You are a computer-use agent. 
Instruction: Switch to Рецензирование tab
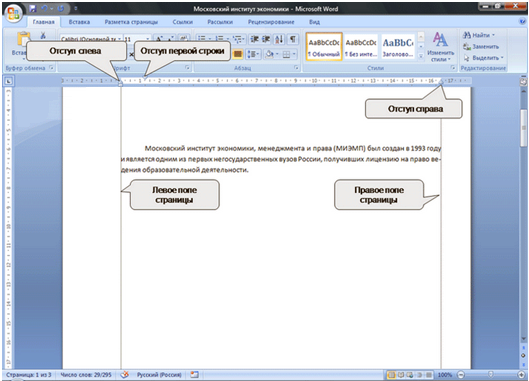point(271,22)
